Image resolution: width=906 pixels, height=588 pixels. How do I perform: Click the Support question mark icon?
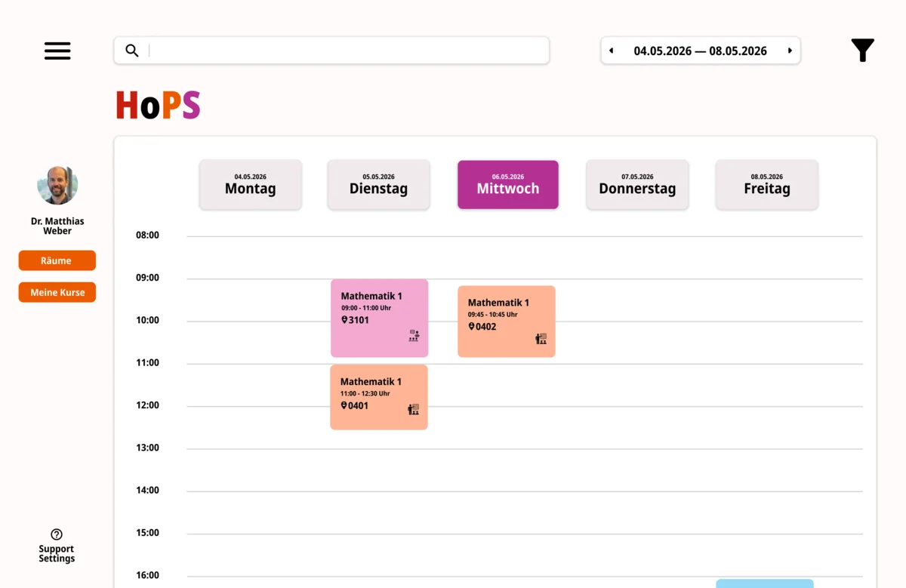[57, 534]
